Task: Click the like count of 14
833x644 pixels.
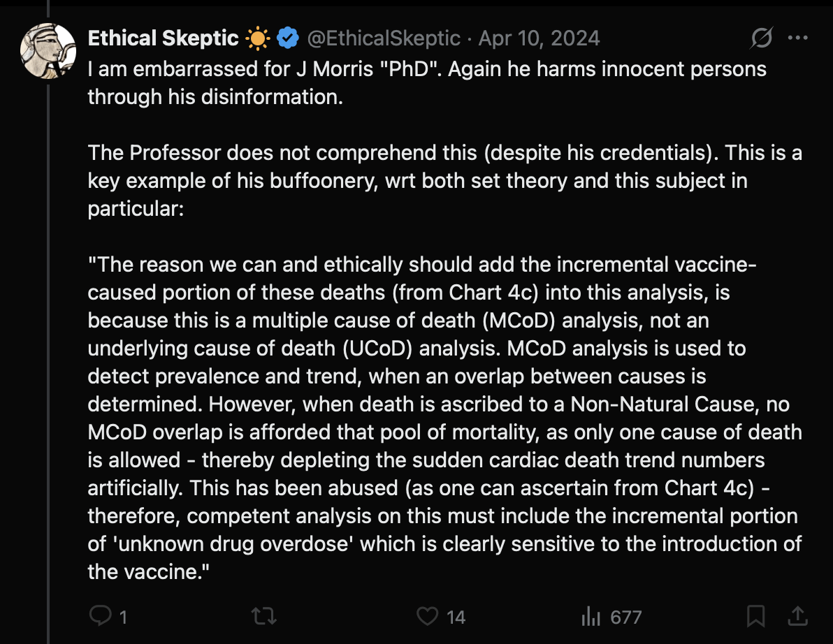Action: click(x=456, y=617)
